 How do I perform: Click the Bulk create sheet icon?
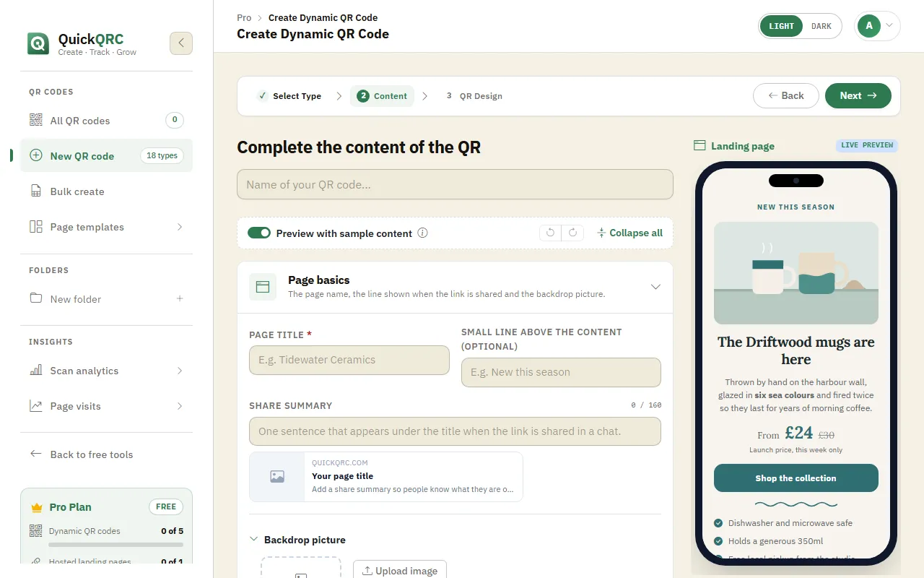pyautogui.click(x=36, y=191)
